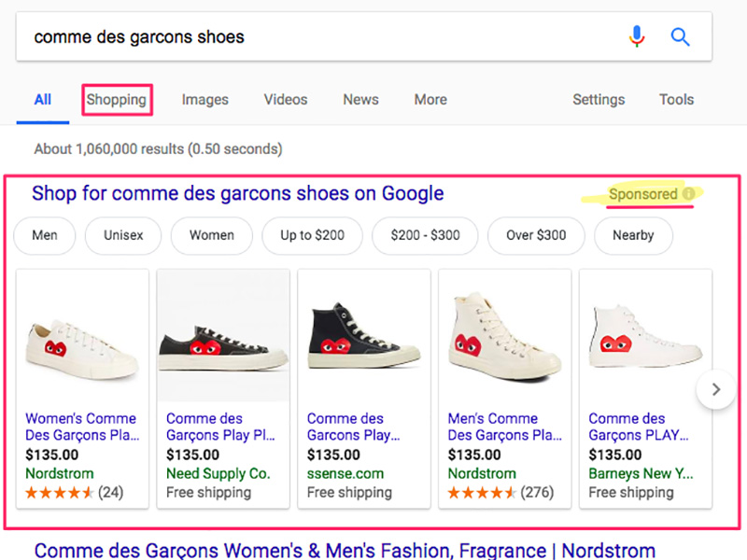The image size is (747, 560).
Task: Click the Sponsored info icon
Action: 688,194
